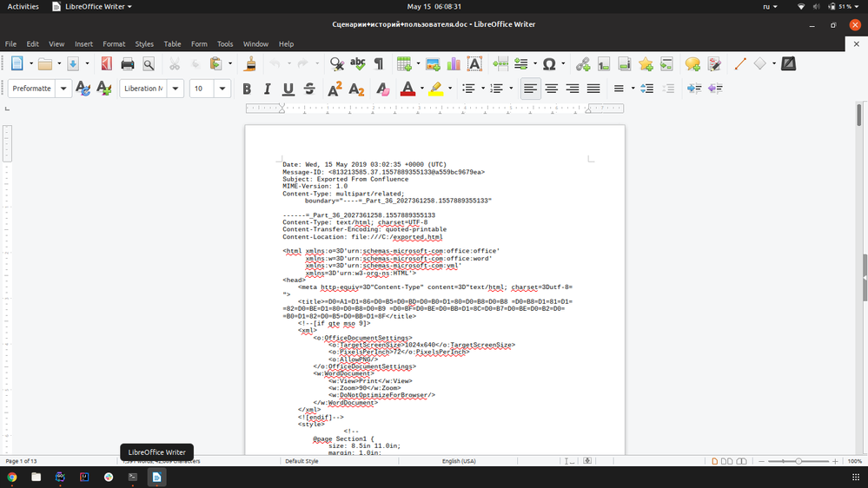Open the Table menu
This screenshot has height=488, width=868.
(172, 43)
